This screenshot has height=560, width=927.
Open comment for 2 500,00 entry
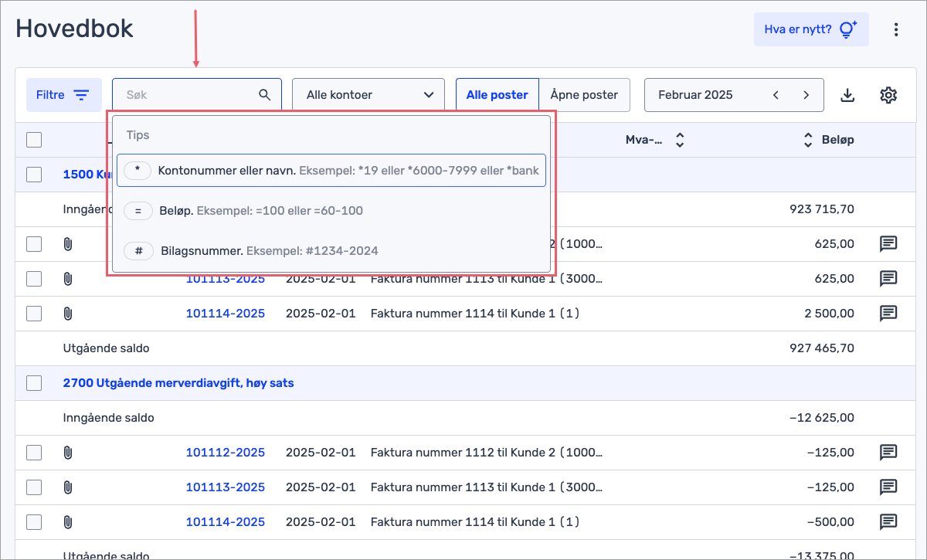pos(888,314)
